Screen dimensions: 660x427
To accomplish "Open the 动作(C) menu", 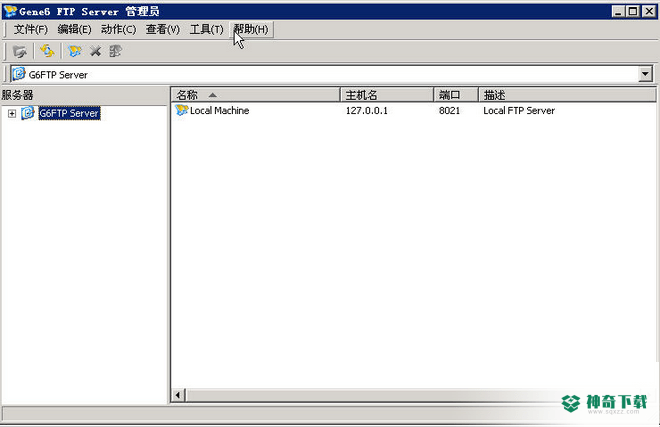I will pos(118,29).
